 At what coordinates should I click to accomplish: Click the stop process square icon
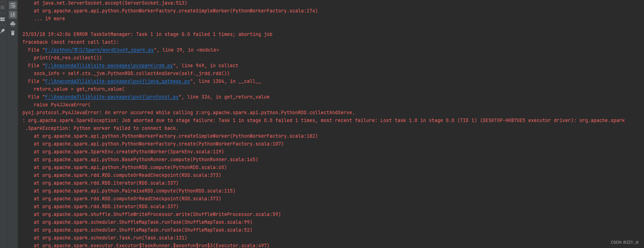point(2,7)
